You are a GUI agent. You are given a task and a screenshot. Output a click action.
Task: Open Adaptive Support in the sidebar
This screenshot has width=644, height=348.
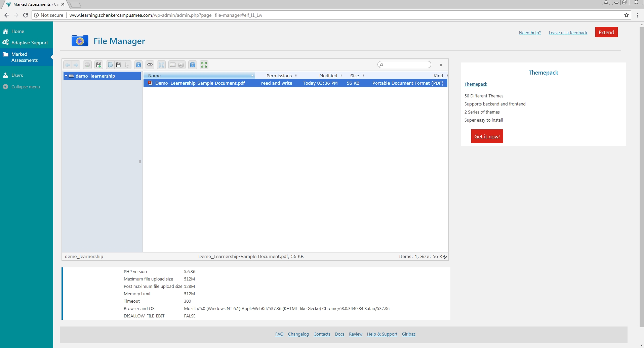pyautogui.click(x=30, y=43)
